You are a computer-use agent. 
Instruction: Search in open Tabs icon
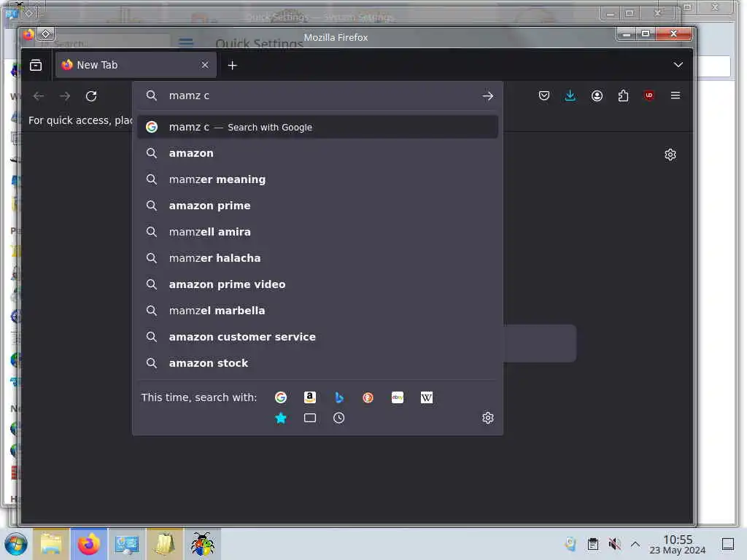pos(309,418)
